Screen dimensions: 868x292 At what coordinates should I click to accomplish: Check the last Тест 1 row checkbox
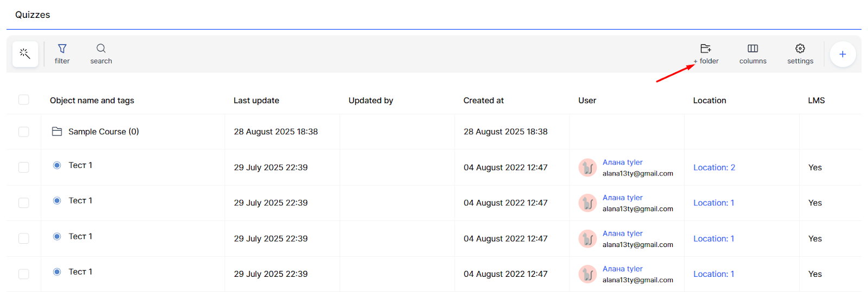pos(24,274)
